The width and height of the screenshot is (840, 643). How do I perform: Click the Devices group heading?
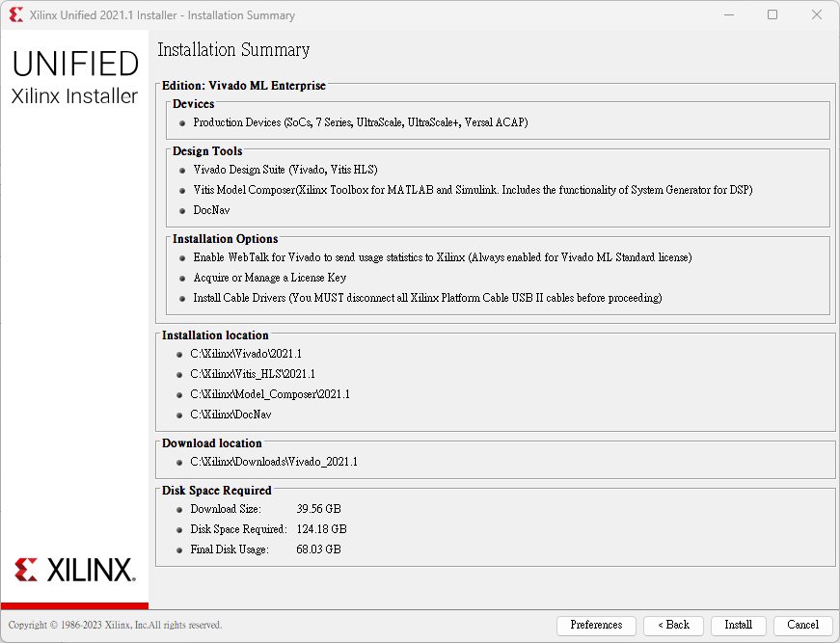point(194,104)
